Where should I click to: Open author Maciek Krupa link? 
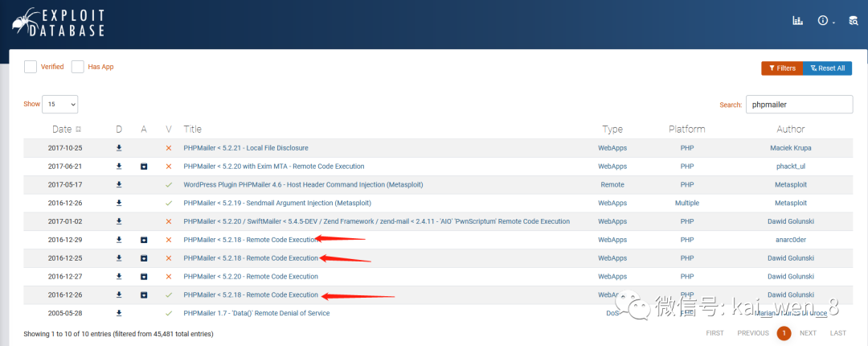791,148
